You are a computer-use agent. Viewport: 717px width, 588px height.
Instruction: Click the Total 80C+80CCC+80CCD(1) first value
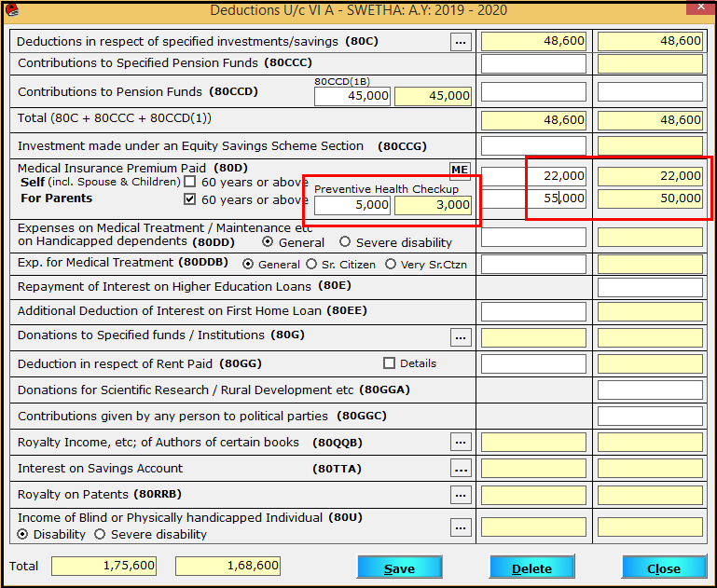[x=533, y=120]
